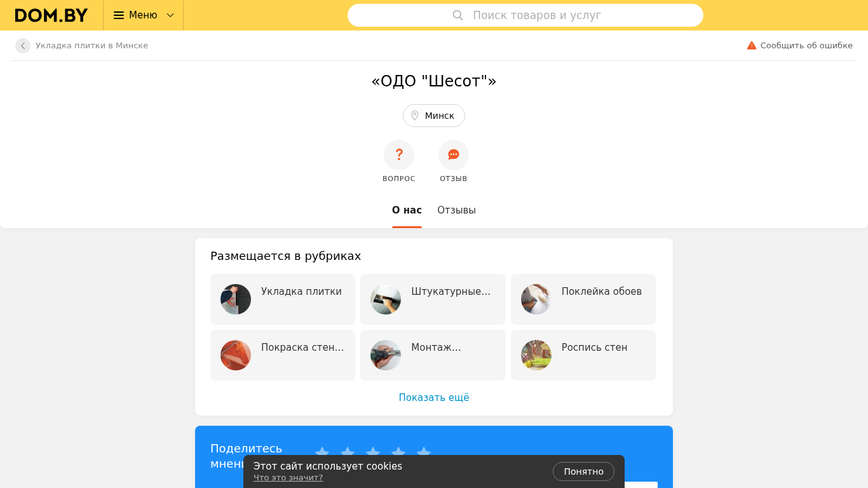Open the hamburger Меню icon
This screenshot has height=488, width=868.
(x=119, y=15)
